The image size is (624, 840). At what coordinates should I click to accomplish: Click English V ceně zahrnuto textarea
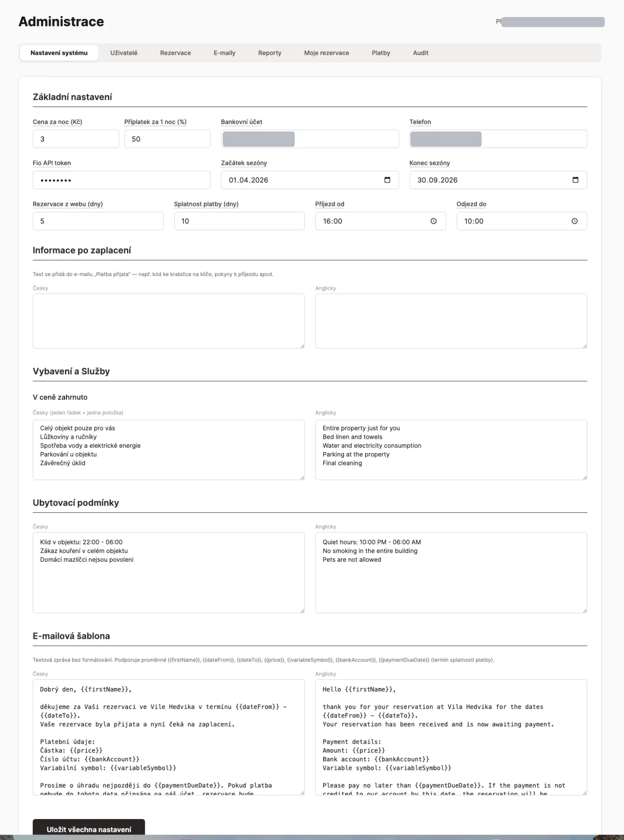click(451, 450)
